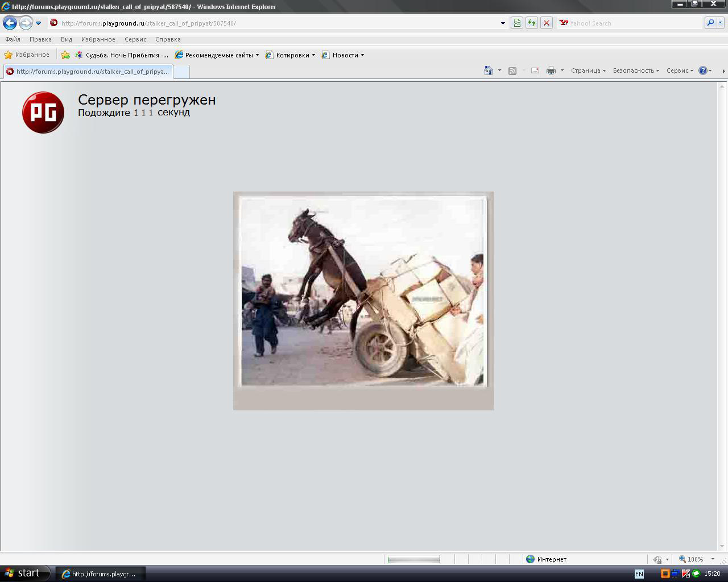Open the Страница command bar menu
This screenshot has height=582, width=728.
click(588, 70)
